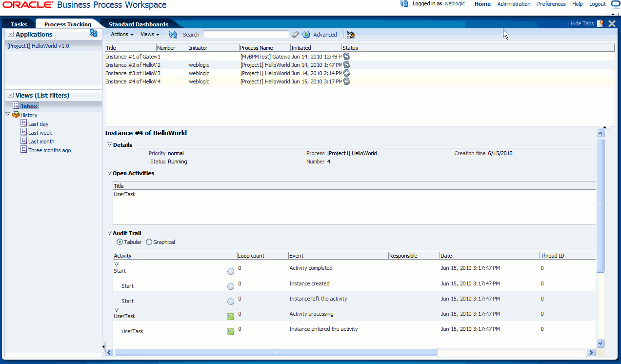Click the X icon next to Hide Tabs

(x=612, y=23)
